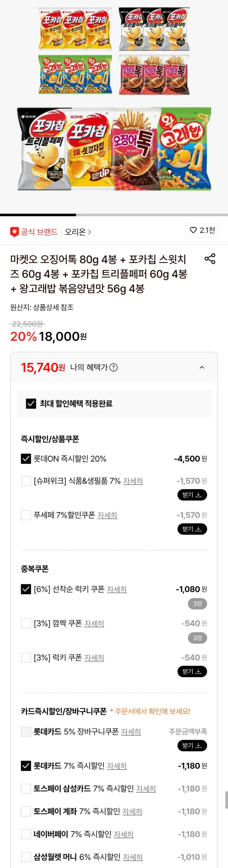
Task: Open 자세히 for 토스페이 삼성카드 7% 즉시할인
Action: tap(146, 788)
